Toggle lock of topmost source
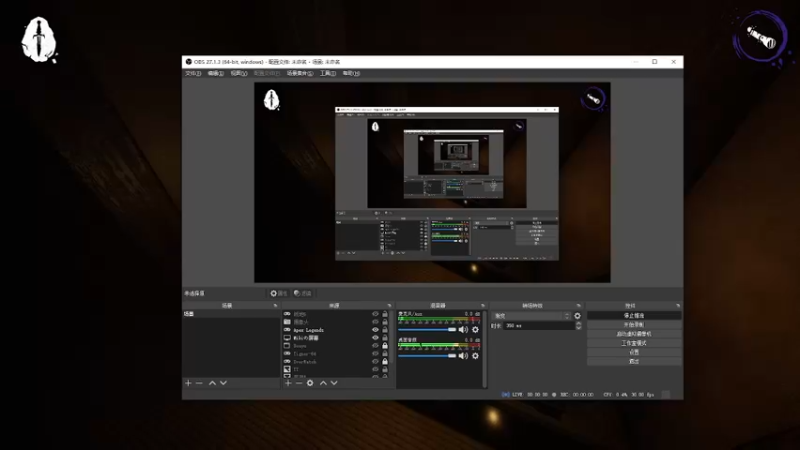Screen dimensions: 800x450 coord(385,314)
